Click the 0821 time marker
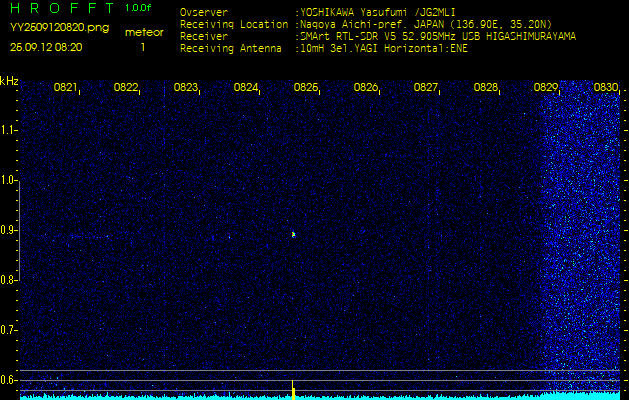Viewport: 629px width, 400px height. (66, 88)
